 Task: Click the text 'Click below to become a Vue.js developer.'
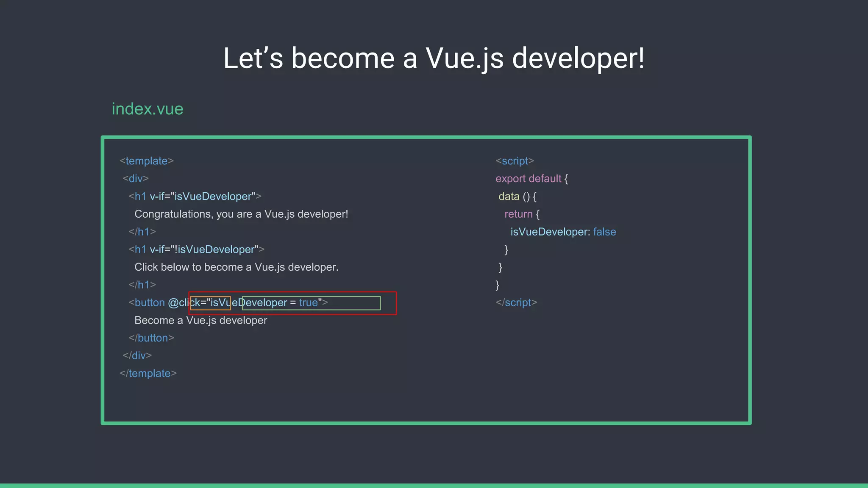[x=236, y=267]
